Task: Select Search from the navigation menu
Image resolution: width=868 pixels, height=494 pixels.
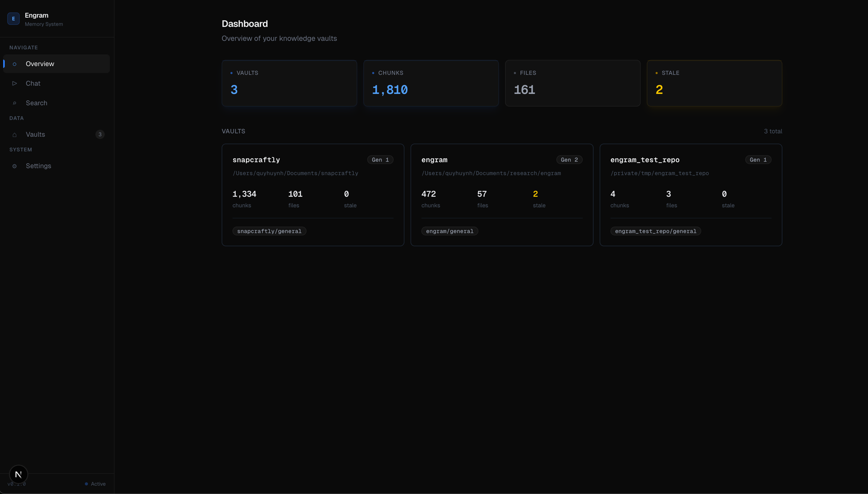Action: pyautogui.click(x=36, y=102)
